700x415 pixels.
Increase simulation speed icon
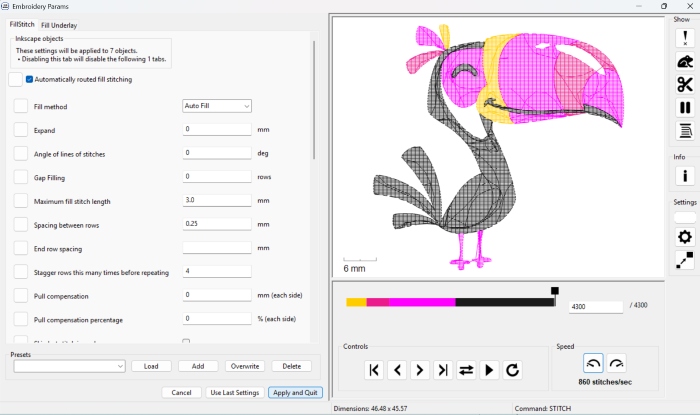[x=616, y=365]
